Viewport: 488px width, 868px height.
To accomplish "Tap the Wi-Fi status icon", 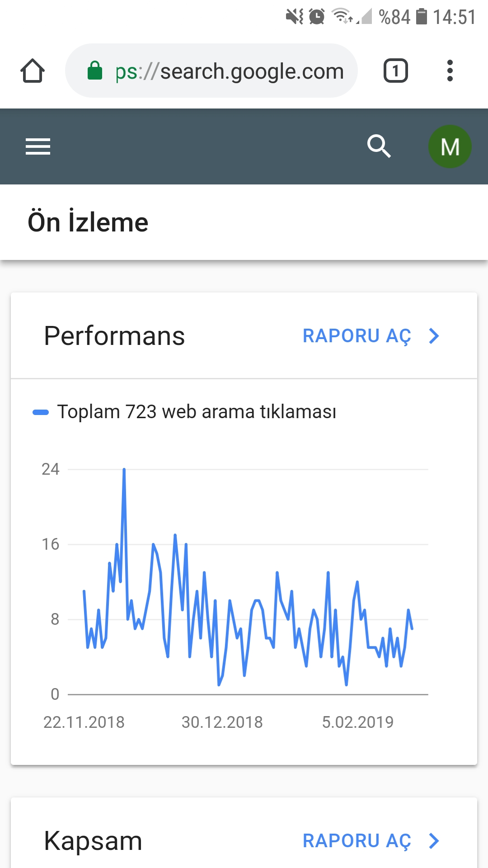I will (342, 16).
